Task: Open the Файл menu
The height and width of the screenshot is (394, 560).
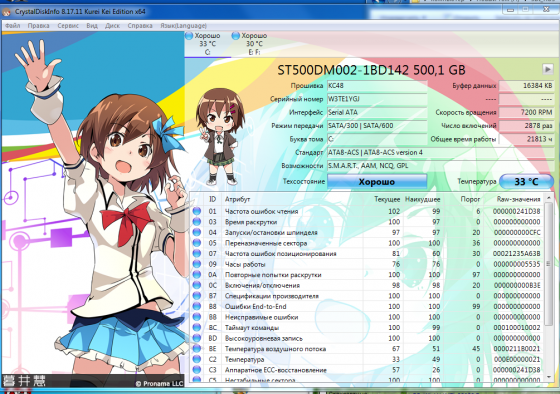Action: pyautogui.click(x=12, y=26)
